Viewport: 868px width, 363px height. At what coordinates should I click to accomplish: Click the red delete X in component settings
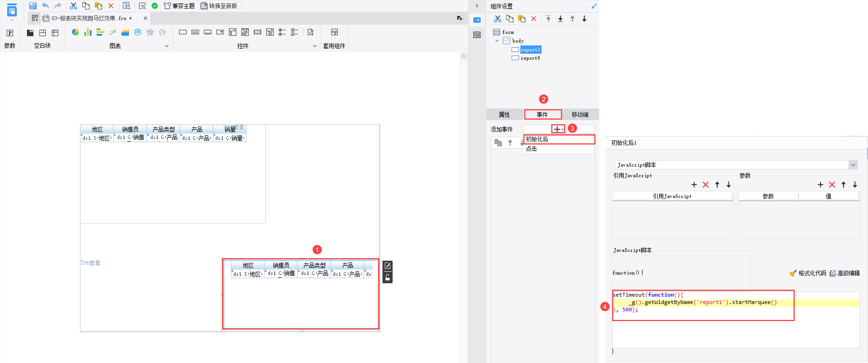pyautogui.click(x=533, y=19)
